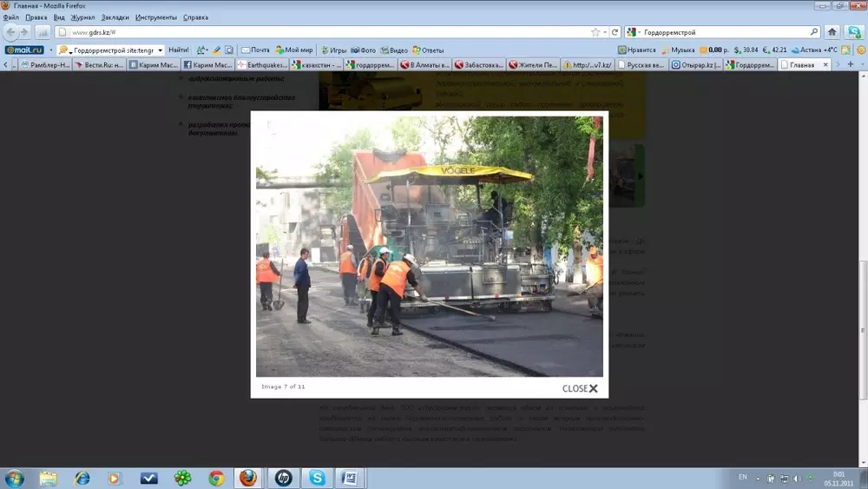Close the image lightbox via CLOSE
The width and height of the screenshot is (868, 489).
(580, 388)
